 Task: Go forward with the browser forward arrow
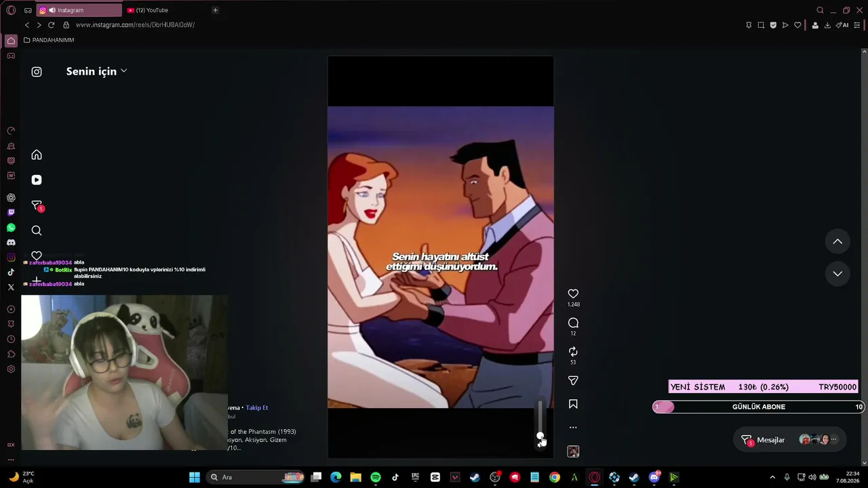click(x=39, y=25)
